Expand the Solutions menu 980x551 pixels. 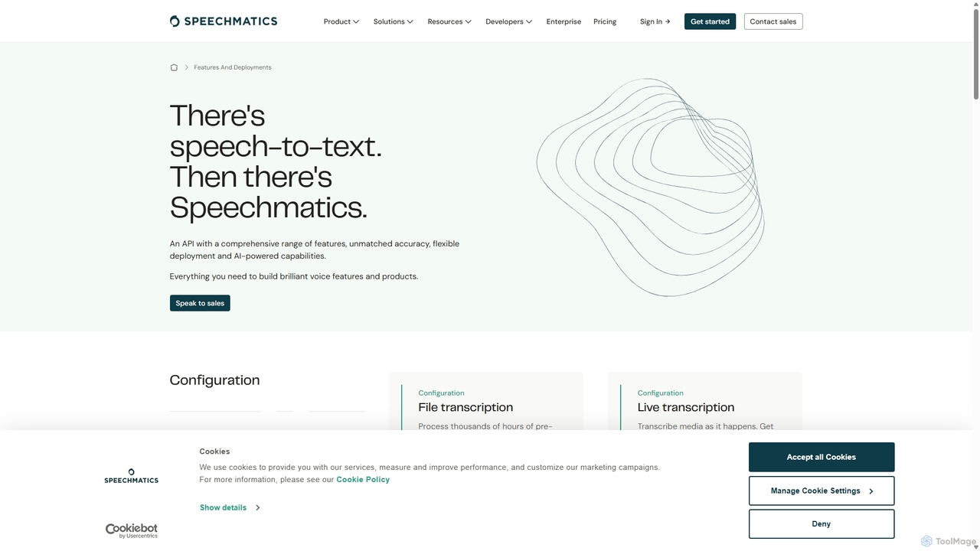pos(394,21)
